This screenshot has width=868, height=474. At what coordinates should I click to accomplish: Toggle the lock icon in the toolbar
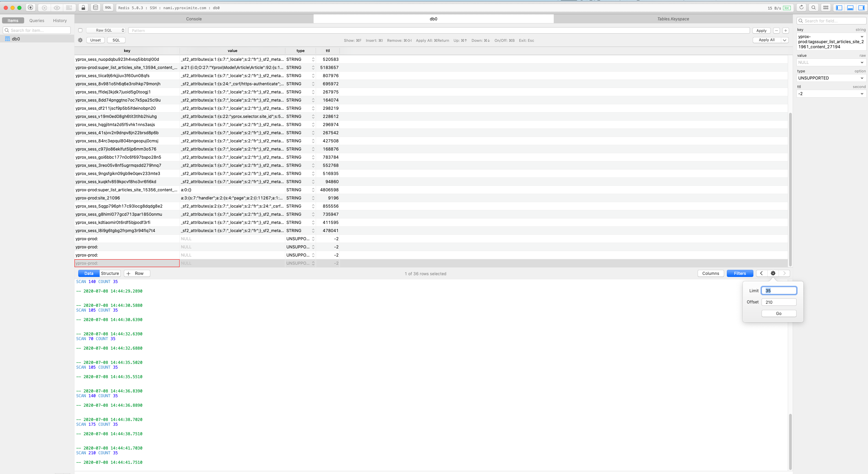(x=83, y=7)
